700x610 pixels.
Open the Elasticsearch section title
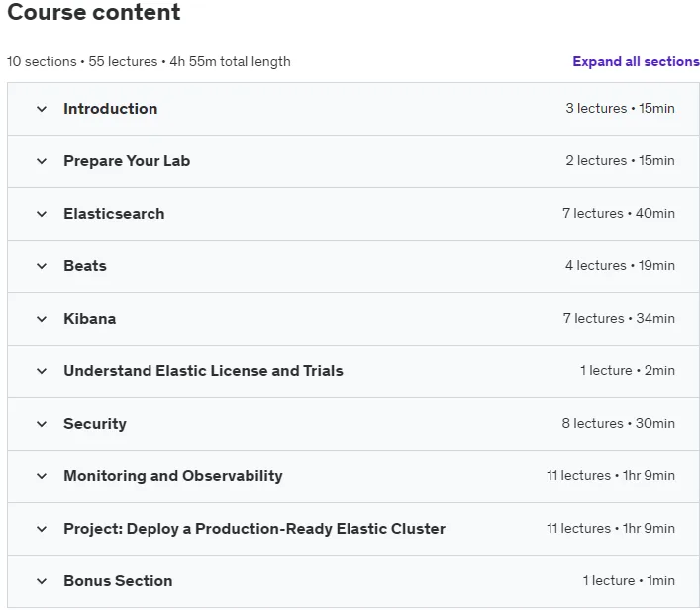pyautogui.click(x=114, y=214)
